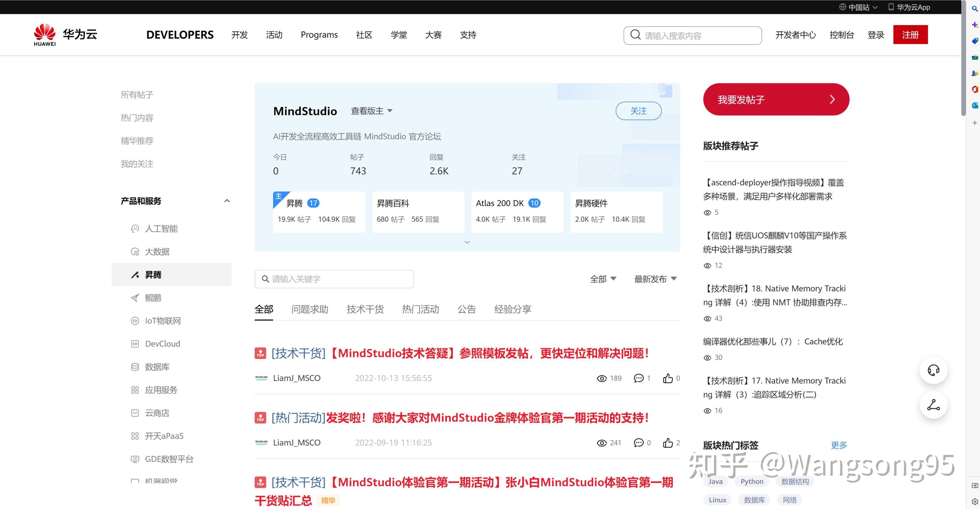Toggle follow with the 关注 button
The height and width of the screenshot is (509, 980).
click(x=638, y=111)
